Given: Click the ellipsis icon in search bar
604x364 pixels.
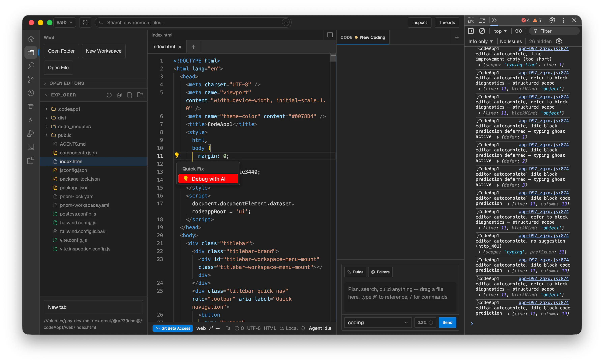Looking at the screenshot, I should tap(286, 22).
